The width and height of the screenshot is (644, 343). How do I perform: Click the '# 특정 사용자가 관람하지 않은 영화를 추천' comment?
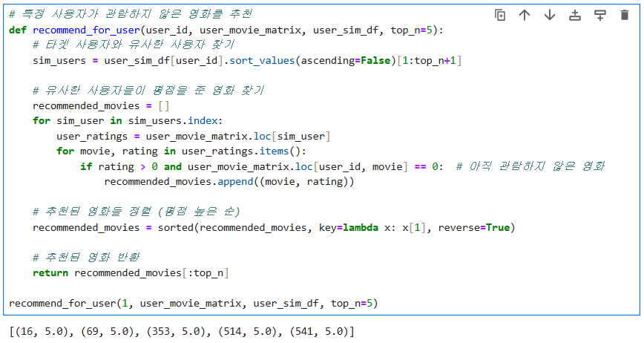click(131, 14)
